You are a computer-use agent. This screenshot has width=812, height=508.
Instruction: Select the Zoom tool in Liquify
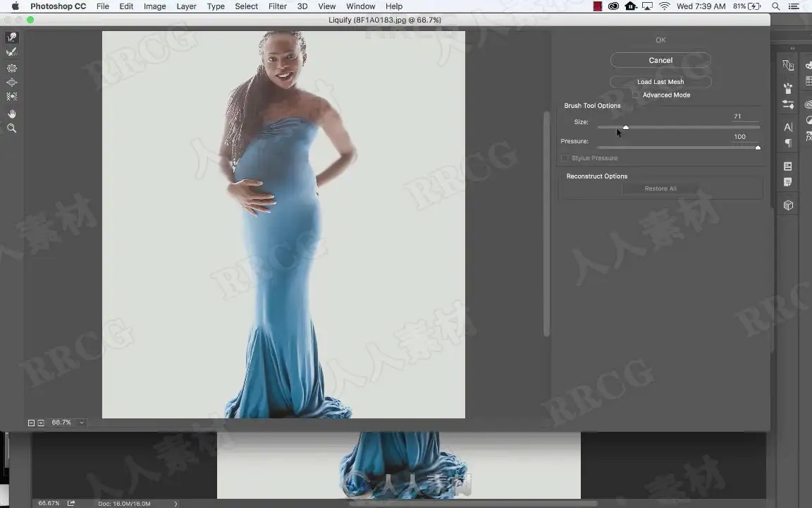[x=11, y=128]
